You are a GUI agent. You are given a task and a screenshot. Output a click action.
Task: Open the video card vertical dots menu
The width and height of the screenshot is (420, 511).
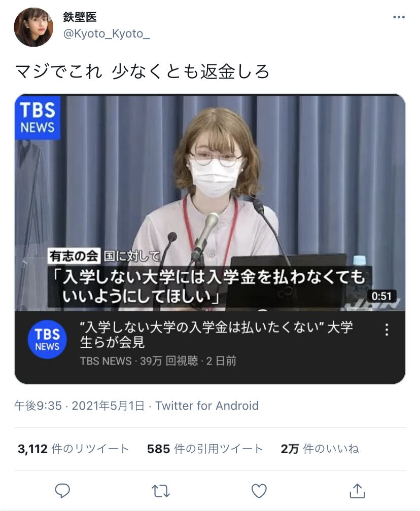(x=387, y=330)
